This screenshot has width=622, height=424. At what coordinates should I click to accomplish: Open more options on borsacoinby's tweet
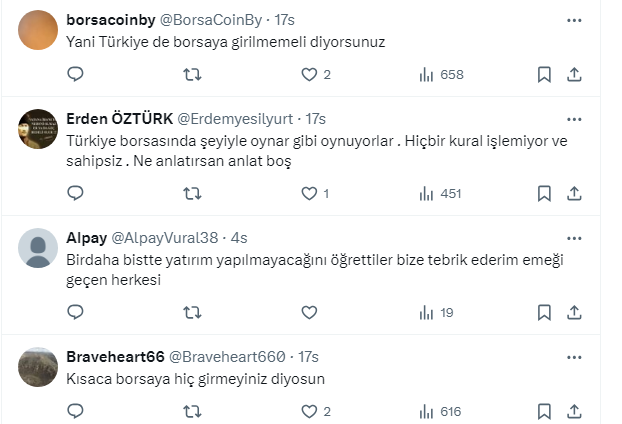pos(575,20)
